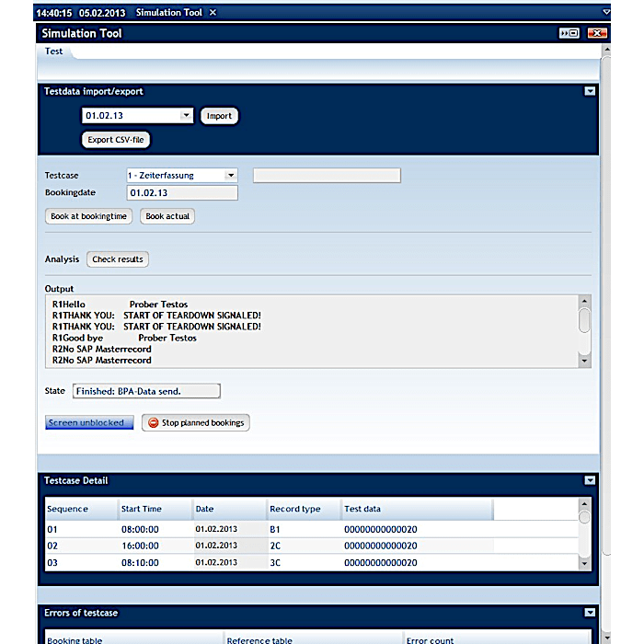This screenshot has width=644, height=644.
Task: Click the Import button
Action: [x=219, y=116]
